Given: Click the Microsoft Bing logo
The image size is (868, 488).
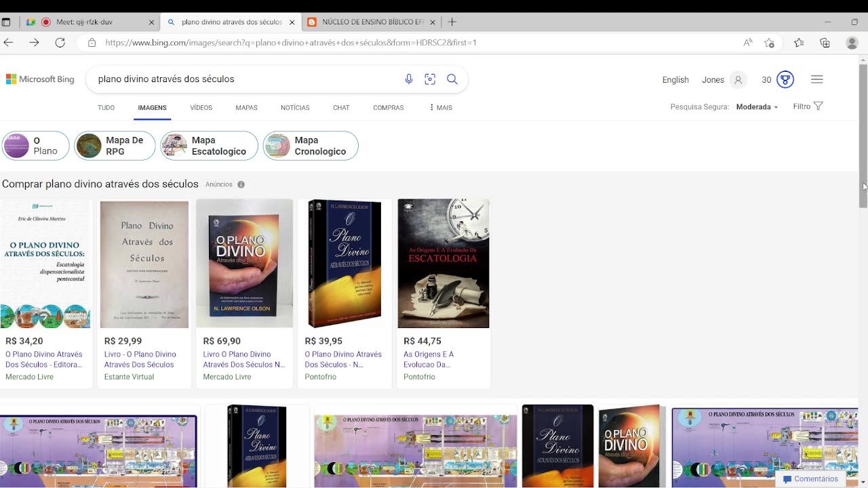Looking at the screenshot, I should click(40, 79).
